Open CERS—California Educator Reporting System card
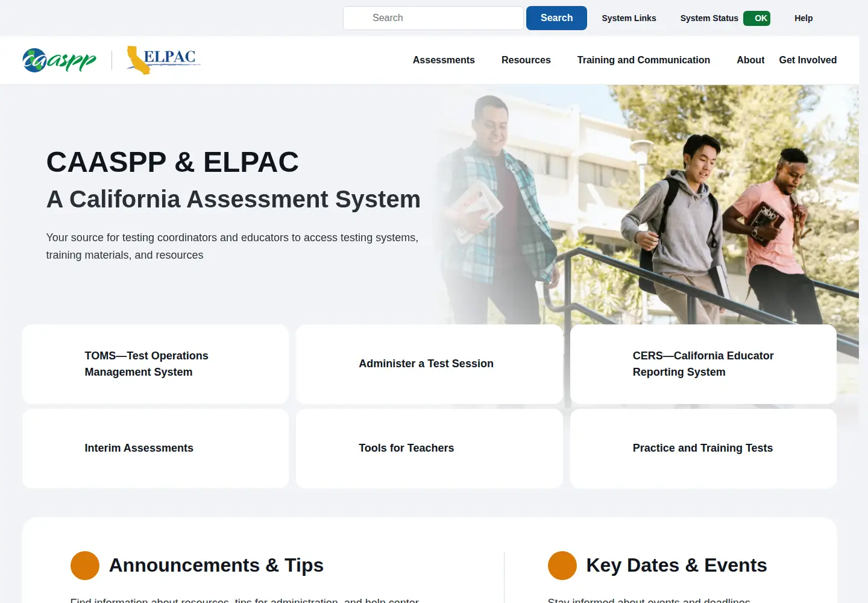This screenshot has width=868, height=603. pos(703,364)
